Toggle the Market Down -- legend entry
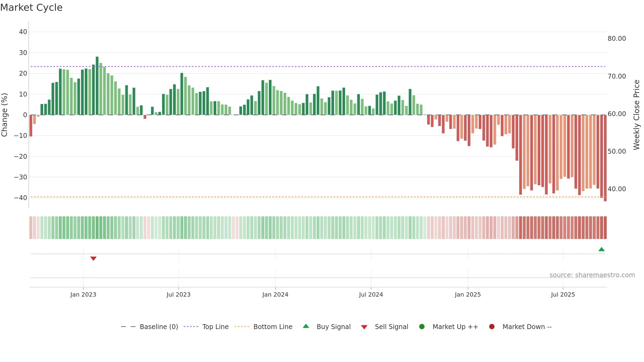The width and height of the screenshot is (644, 362). click(x=520, y=327)
